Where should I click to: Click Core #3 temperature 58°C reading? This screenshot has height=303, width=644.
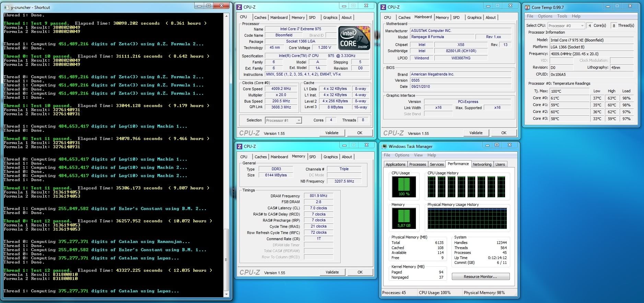[x=570, y=119]
